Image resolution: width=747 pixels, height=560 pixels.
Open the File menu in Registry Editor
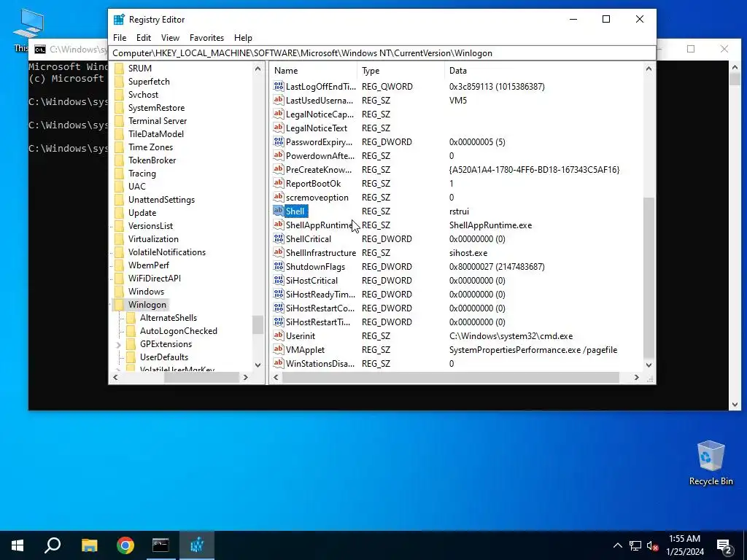tap(120, 38)
